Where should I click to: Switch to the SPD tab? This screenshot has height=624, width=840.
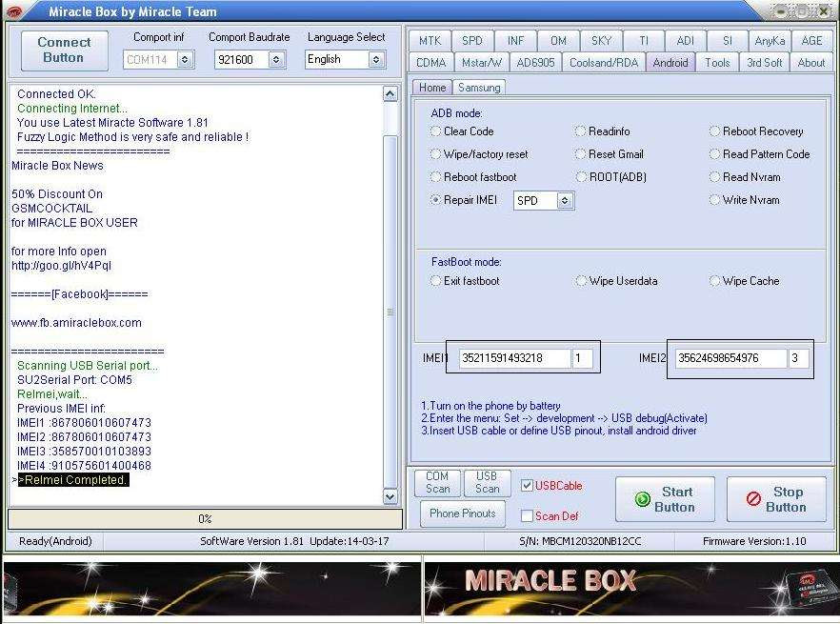(x=472, y=41)
